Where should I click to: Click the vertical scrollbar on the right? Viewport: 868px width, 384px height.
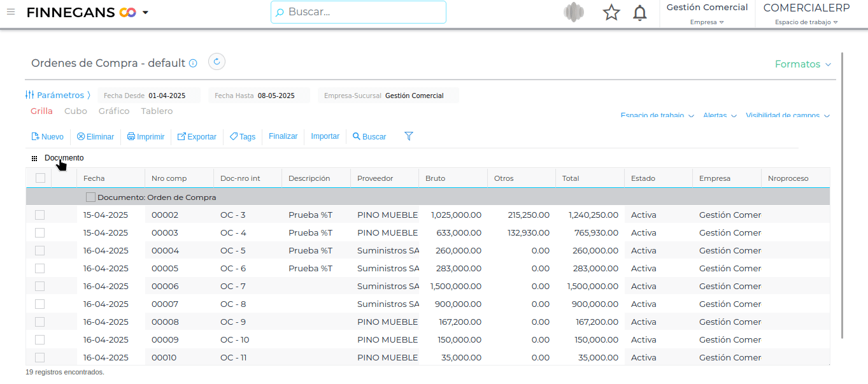pos(842,191)
